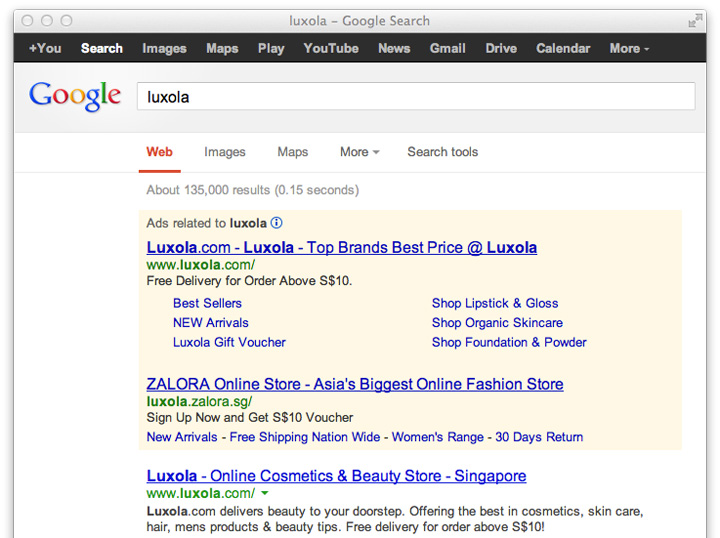Open Shop Lipstick & Gloss link
Image resolution: width=720 pixels, height=538 pixels.
pos(495,303)
